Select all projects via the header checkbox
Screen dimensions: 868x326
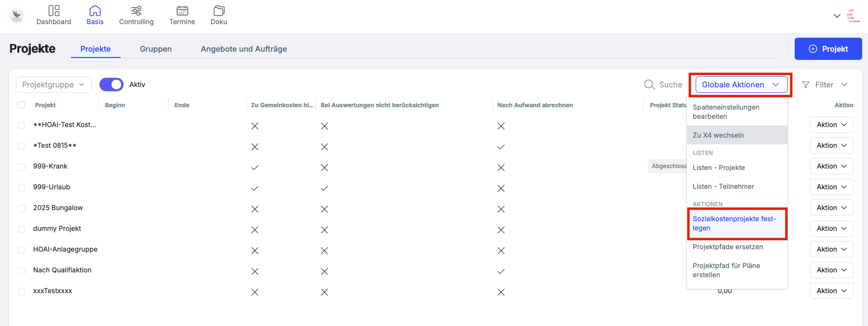21,105
